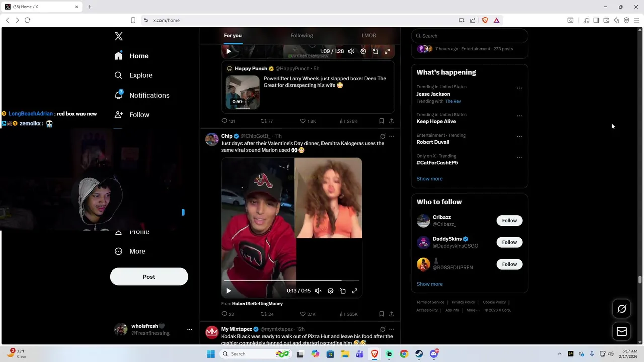Viewport: 644px width, 362px height.
Task: Like the post with 1.8K likes
Action: click(x=308, y=121)
